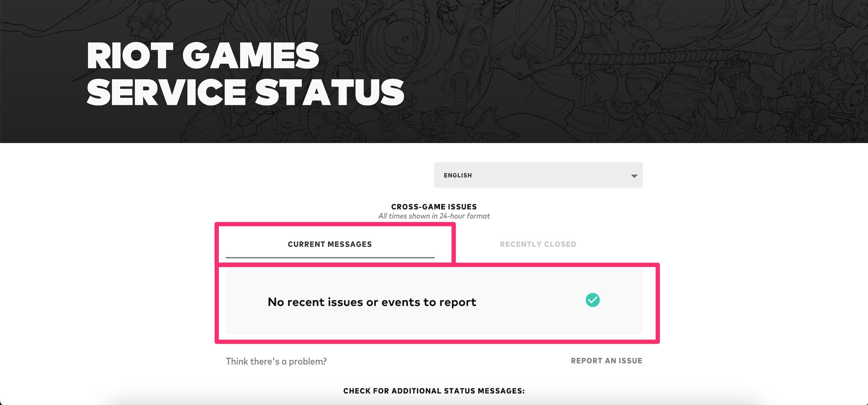Click the English label inside language selector

tap(458, 175)
